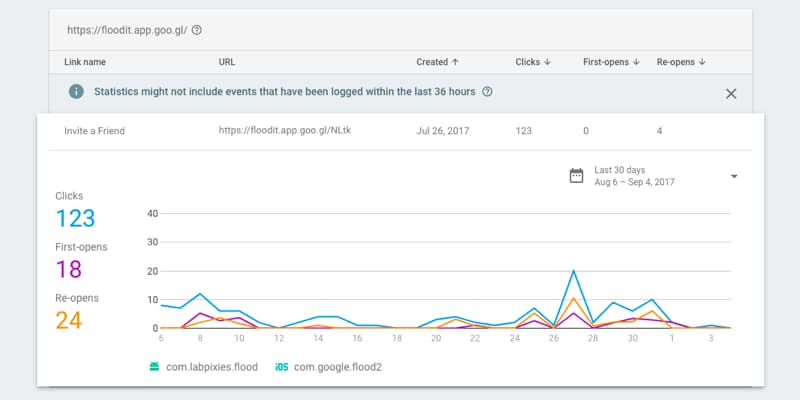
Task: Click the down arrow beside Re-opens header
Action: click(x=702, y=62)
